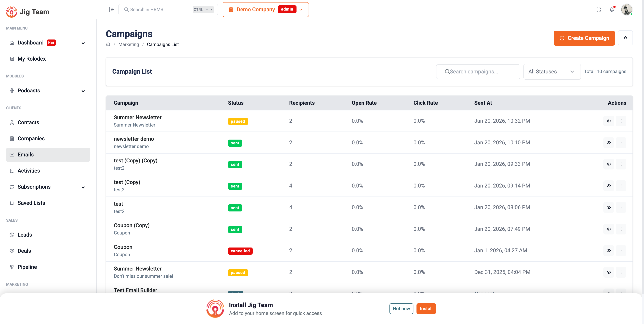Go to Pipeline in the sidebar
This screenshot has height=324, width=644.
click(27, 267)
